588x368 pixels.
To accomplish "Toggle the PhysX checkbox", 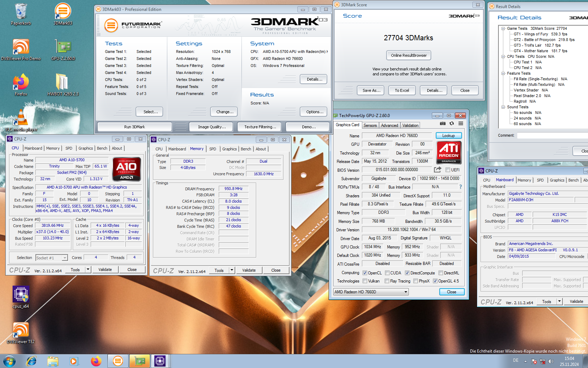I will point(416,281).
